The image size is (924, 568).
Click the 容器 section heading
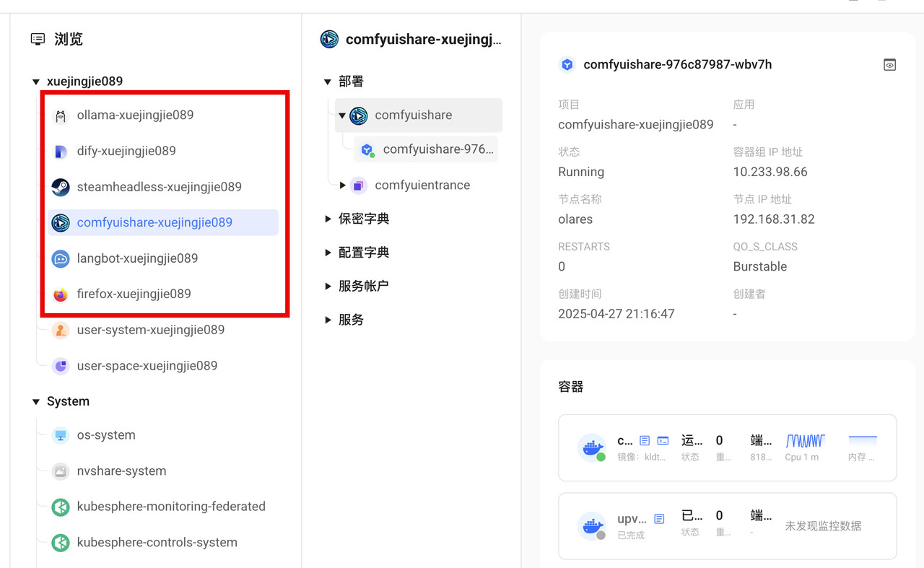(x=570, y=388)
